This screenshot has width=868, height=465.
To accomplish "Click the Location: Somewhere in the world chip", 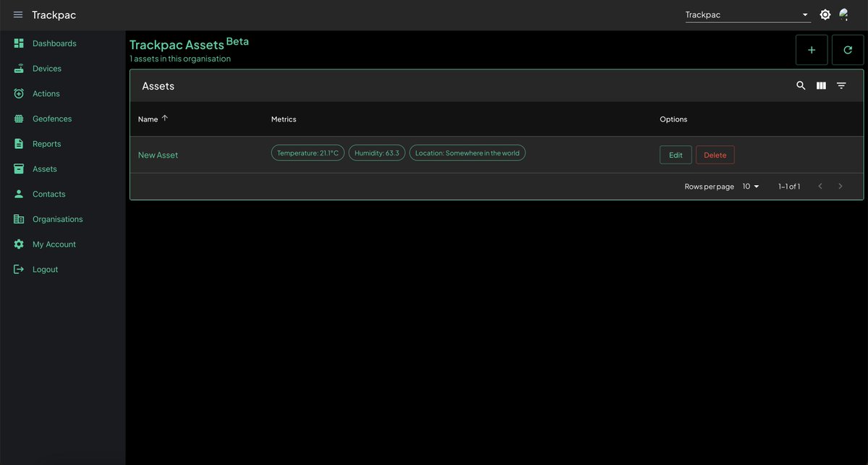I will [467, 153].
